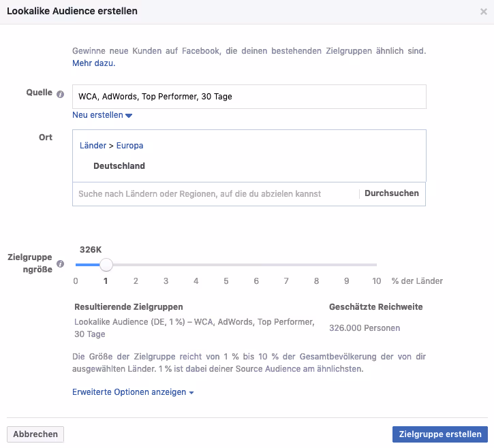
Task: Select the Deutschland location entry
Action: click(119, 165)
